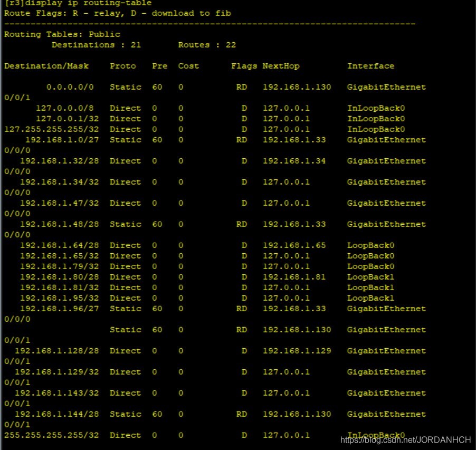The height and width of the screenshot is (450, 476).
Task: Select destination 192.168.1.128/28
Action: [57, 351]
